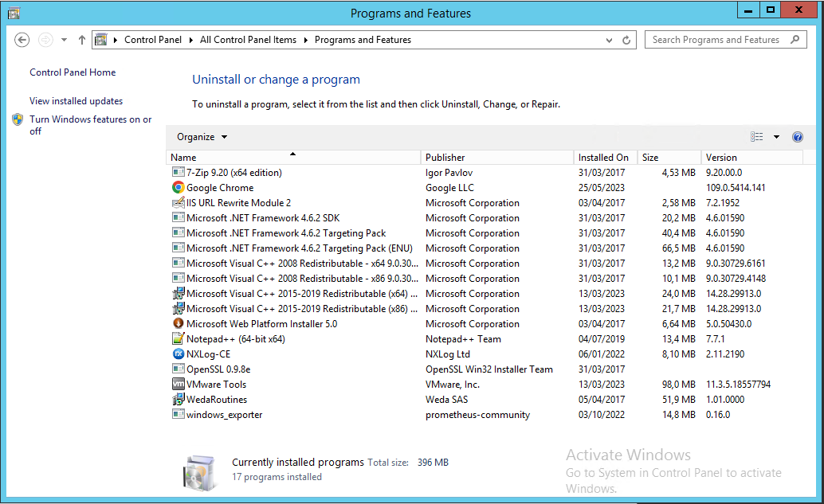This screenshot has height=504, width=824.
Task: Expand the view options dropdown arrow
Action: point(776,137)
